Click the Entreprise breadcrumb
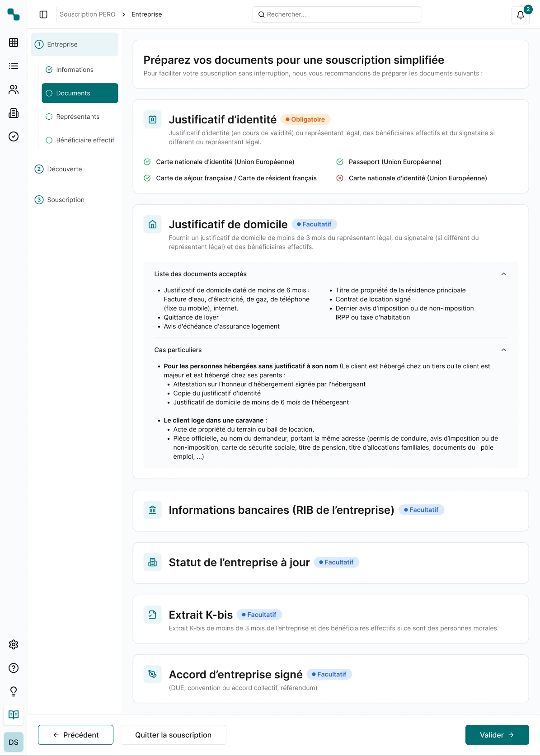 [x=147, y=14]
